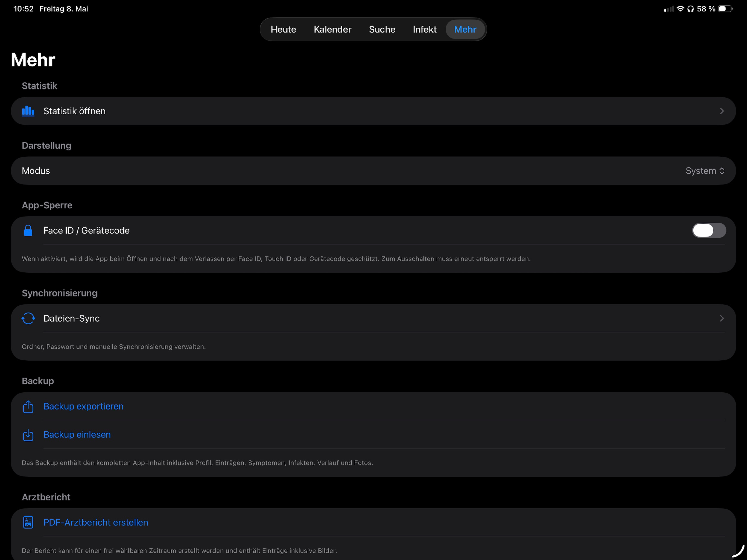747x560 pixels.
Task: Click the battery icon in status bar
Action: (x=725, y=9)
